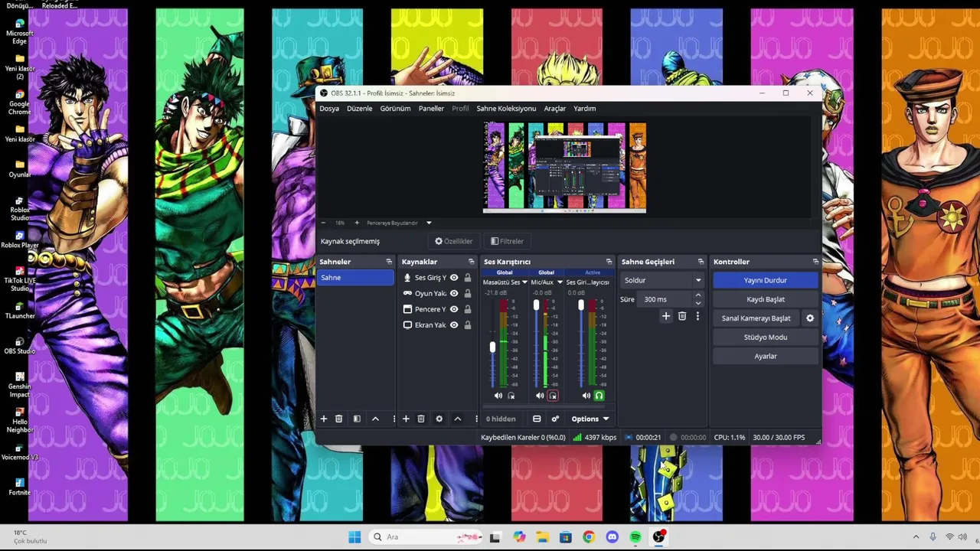Viewport: 980px width, 551px height.
Task: Click Kaydı Başlat button
Action: pyautogui.click(x=766, y=299)
